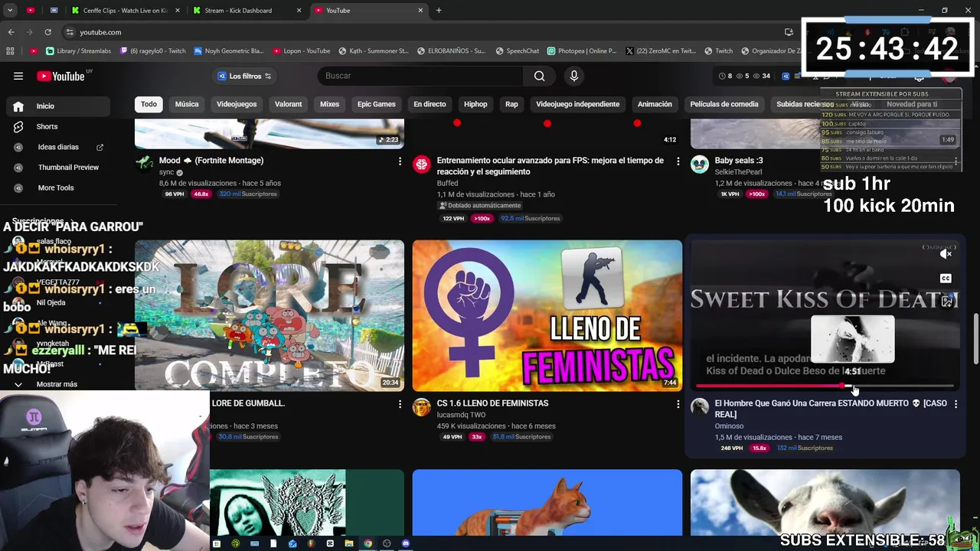Viewport: 980px width, 551px height.
Task: Open the Mood (Fortnite Montage) title
Action: coord(211,161)
